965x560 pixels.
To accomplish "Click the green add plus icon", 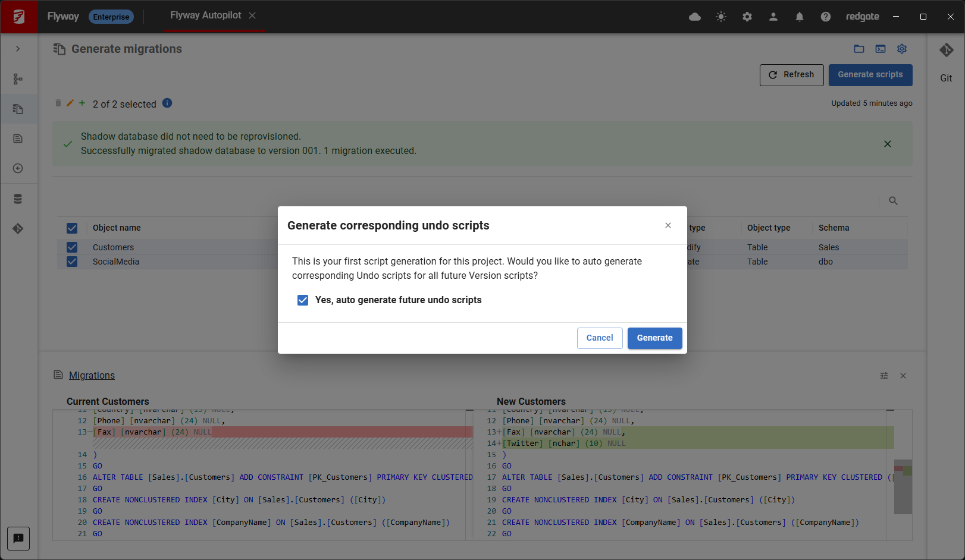I will tap(82, 103).
